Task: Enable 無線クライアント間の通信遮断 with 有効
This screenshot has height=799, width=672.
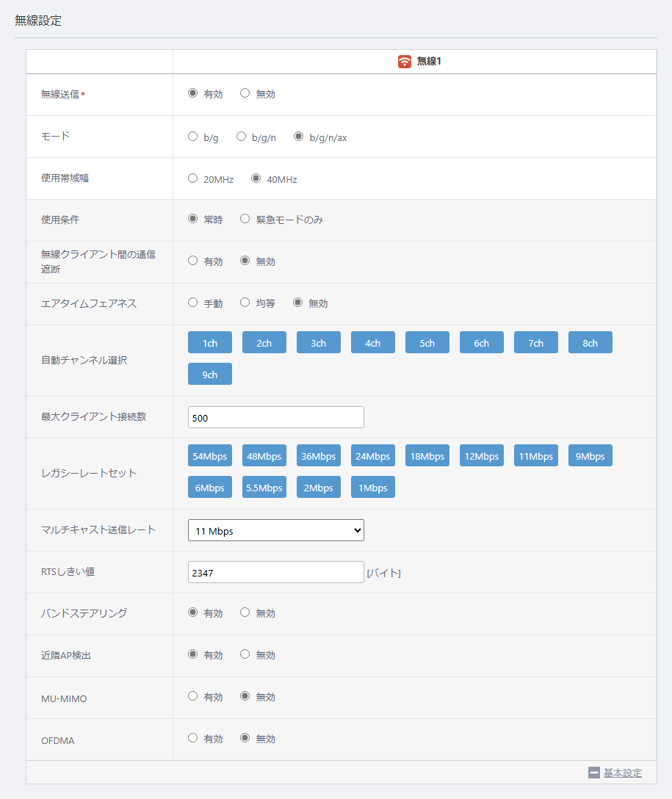Action: coord(192,261)
